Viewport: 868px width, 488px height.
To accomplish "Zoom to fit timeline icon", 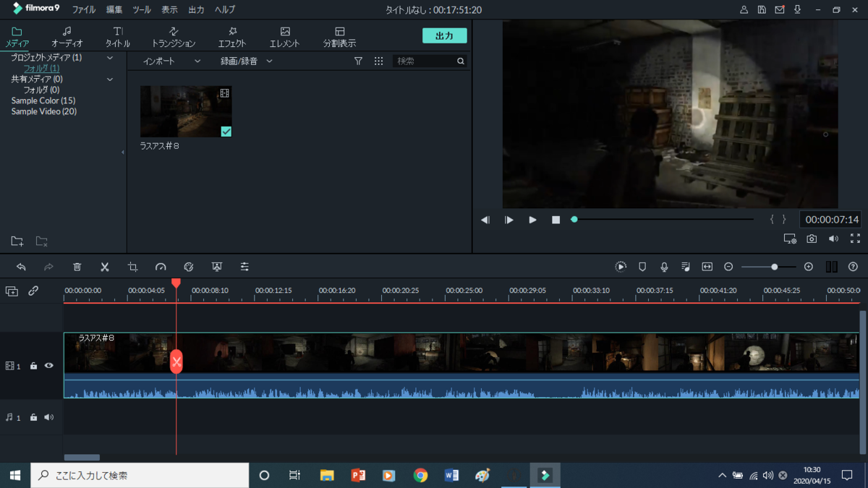I will 707,267.
